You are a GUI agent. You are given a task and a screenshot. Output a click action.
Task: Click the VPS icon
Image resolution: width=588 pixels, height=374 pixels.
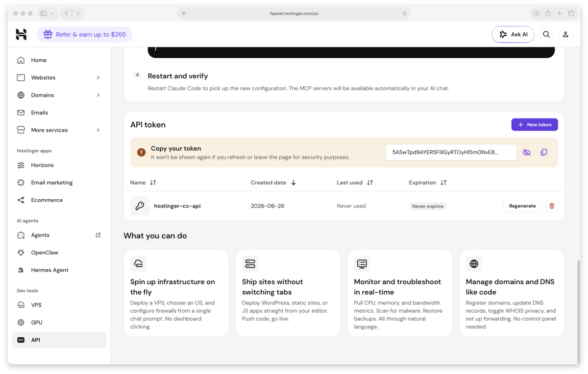[x=21, y=305]
